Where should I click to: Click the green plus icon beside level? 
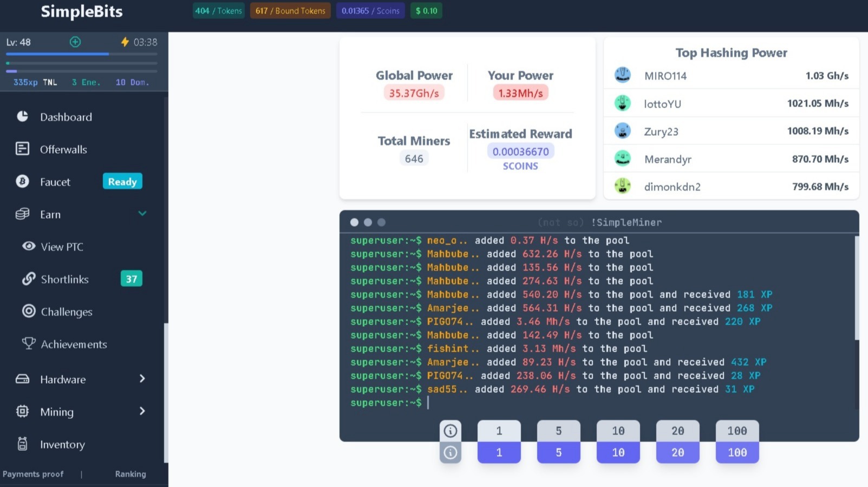(75, 42)
